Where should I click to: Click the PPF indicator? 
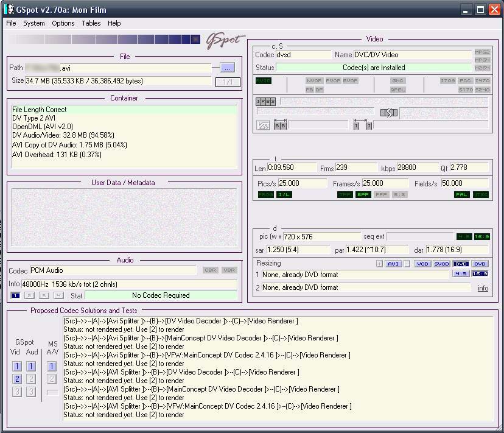[x=381, y=195]
